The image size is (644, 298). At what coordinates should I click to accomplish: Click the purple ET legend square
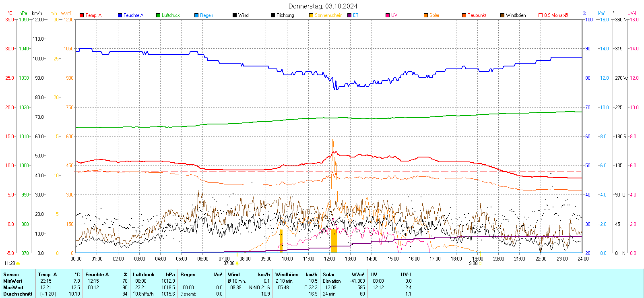pyautogui.click(x=349, y=15)
